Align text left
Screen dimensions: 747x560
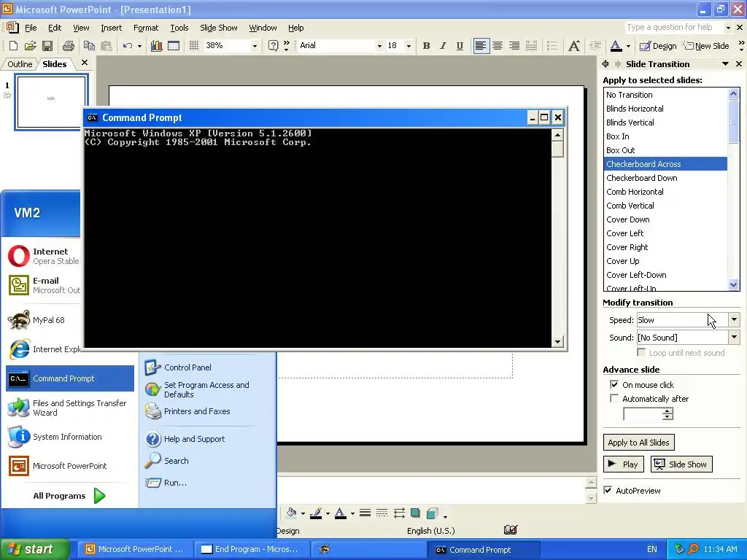[481, 46]
